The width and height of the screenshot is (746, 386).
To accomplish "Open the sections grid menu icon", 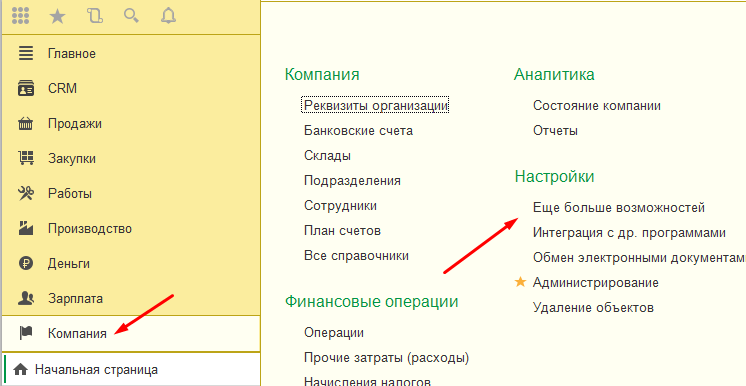I will coord(20,17).
